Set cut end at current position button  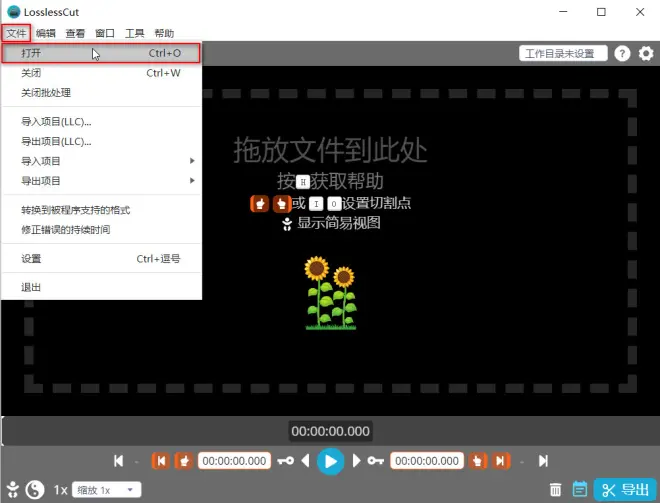click(477, 461)
